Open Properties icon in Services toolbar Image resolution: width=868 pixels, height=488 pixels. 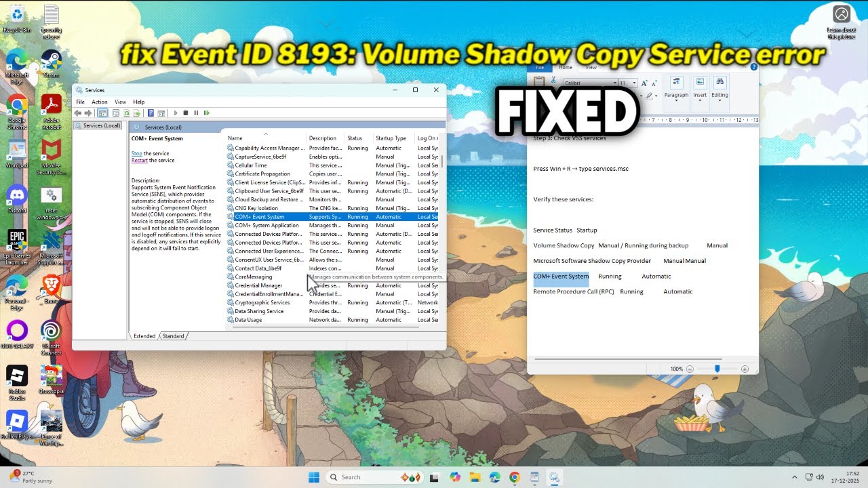tap(116, 113)
